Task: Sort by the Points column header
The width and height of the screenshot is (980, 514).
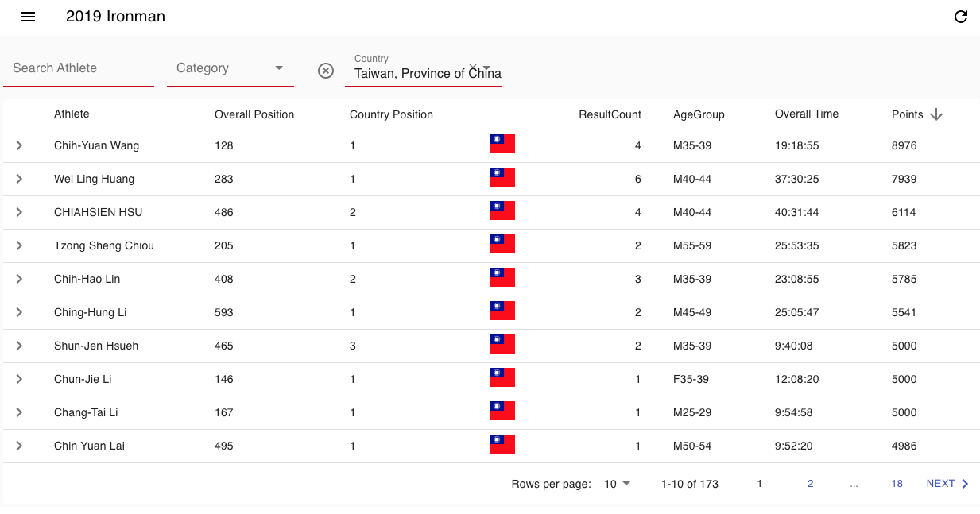Action: click(x=907, y=114)
